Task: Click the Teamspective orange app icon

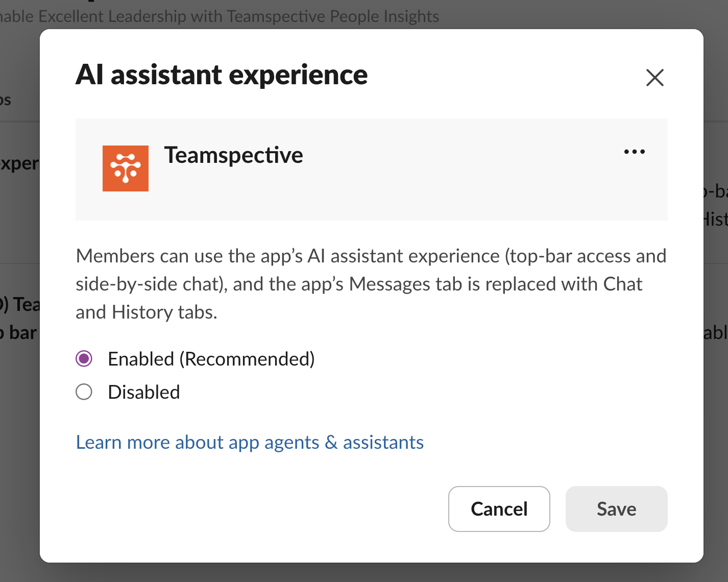Action: (125, 168)
